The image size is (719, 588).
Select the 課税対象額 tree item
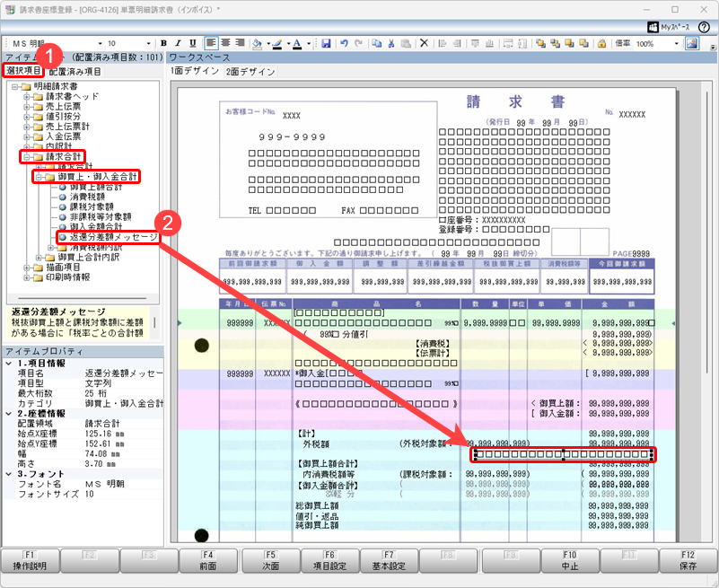pos(92,206)
